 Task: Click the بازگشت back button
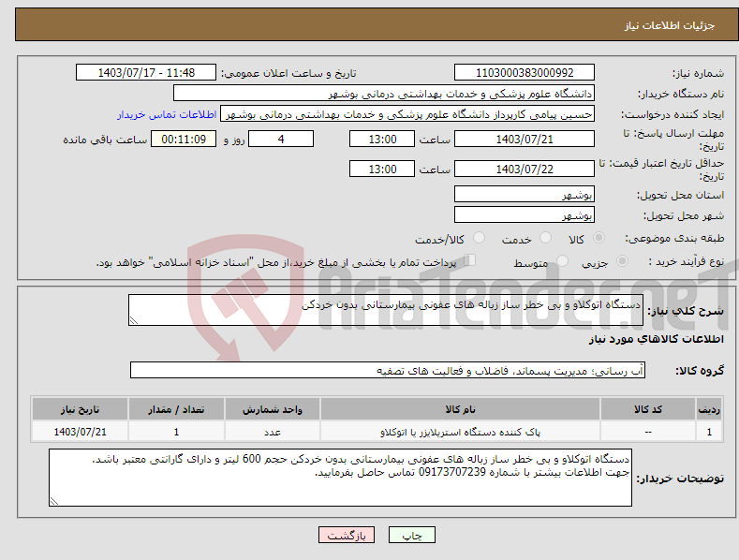pos(347,535)
